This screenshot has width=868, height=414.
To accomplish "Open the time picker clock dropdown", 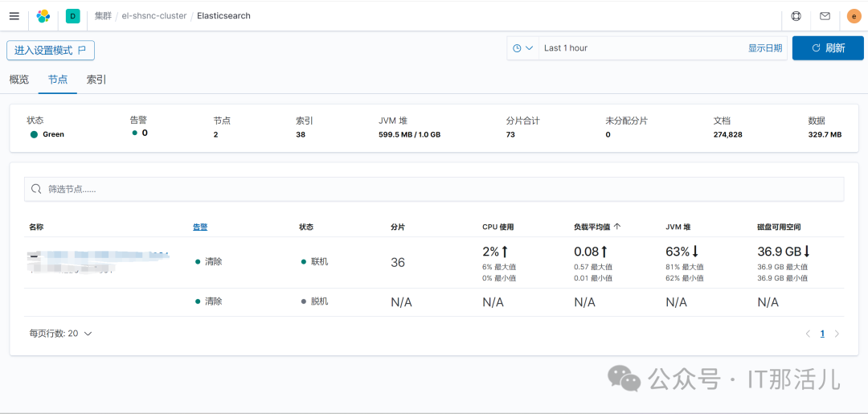I will click(x=522, y=48).
